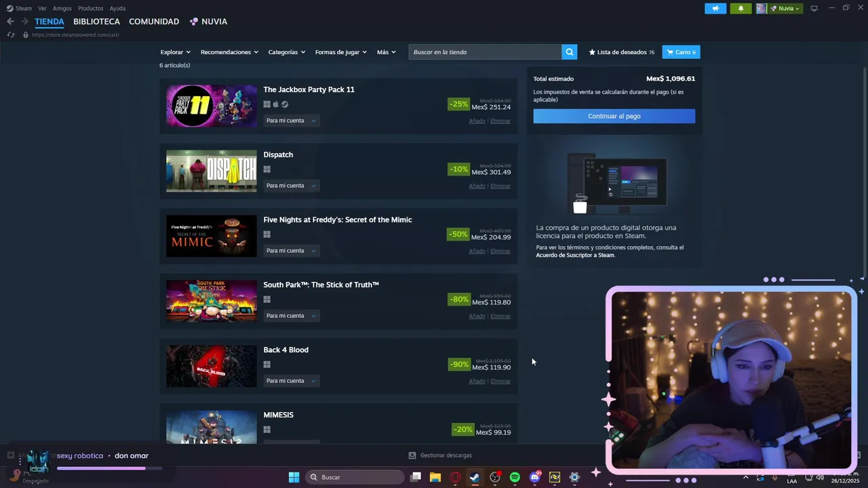The width and height of the screenshot is (868, 488).
Task: Click the store search magnifier button
Action: point(570,52)
